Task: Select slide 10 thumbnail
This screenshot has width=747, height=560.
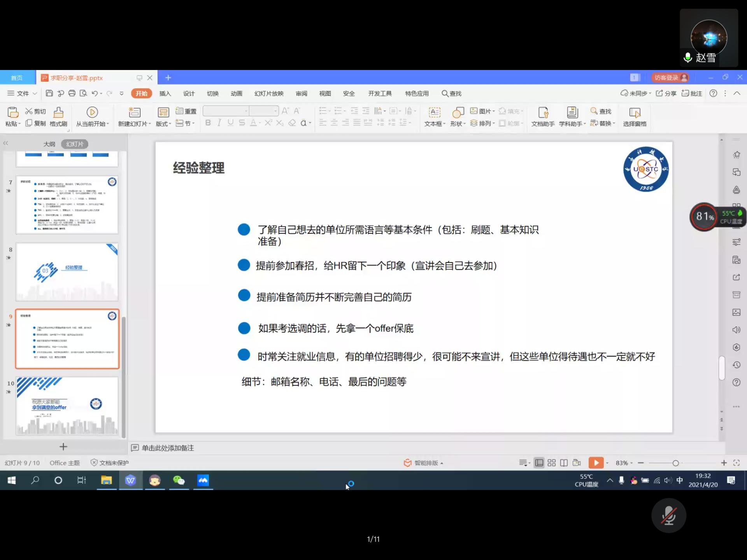Action: point(67,406)
